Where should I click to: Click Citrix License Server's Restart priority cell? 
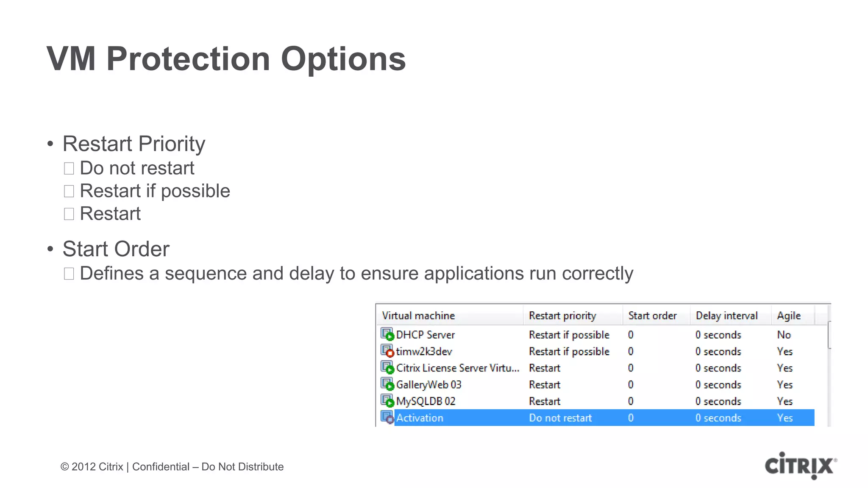pos(545,368)
